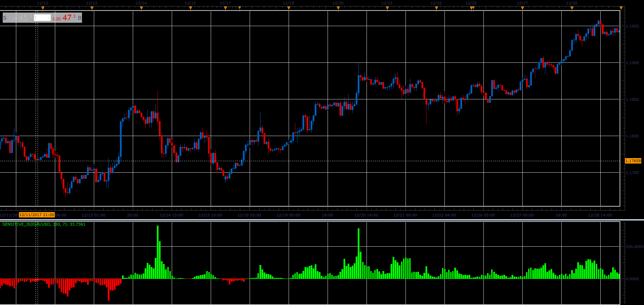
Task: Click the 12/17 date label on top ruler
Action: (225, 3)
